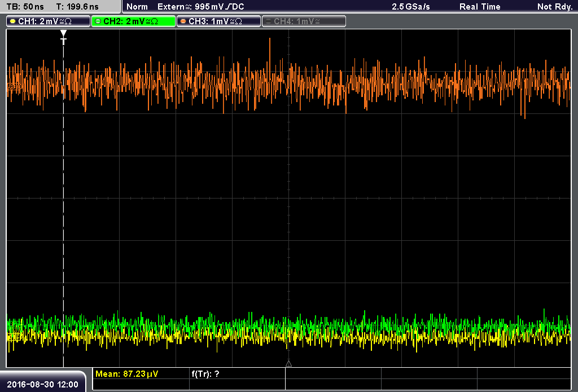The height and width of the screenshot is (392, 578).
Task: Click the orange dot in the CH3 tab
Action: pos(183,21)
